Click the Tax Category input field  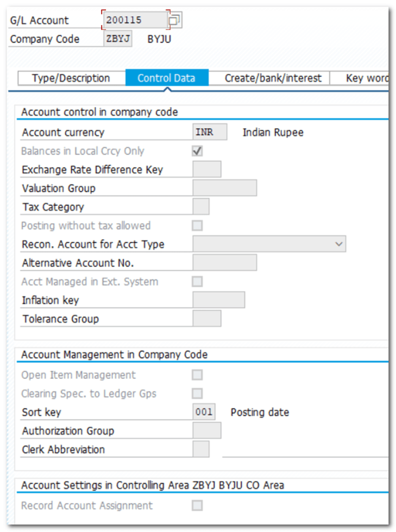click(201, 207)
